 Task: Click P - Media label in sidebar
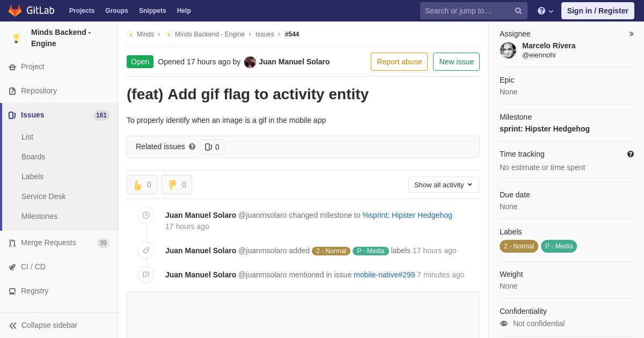(x=559, y=246)
